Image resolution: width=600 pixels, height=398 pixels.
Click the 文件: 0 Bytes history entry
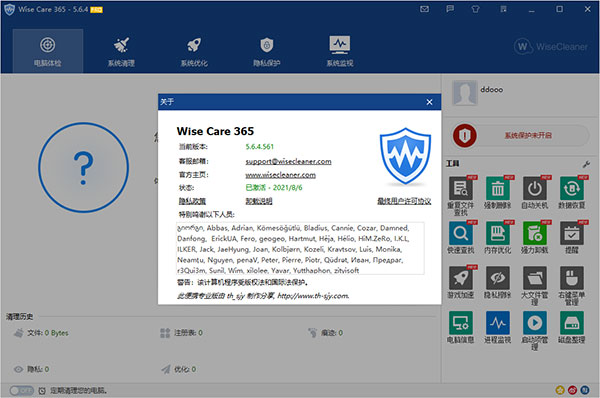click(x=41, y=333)
